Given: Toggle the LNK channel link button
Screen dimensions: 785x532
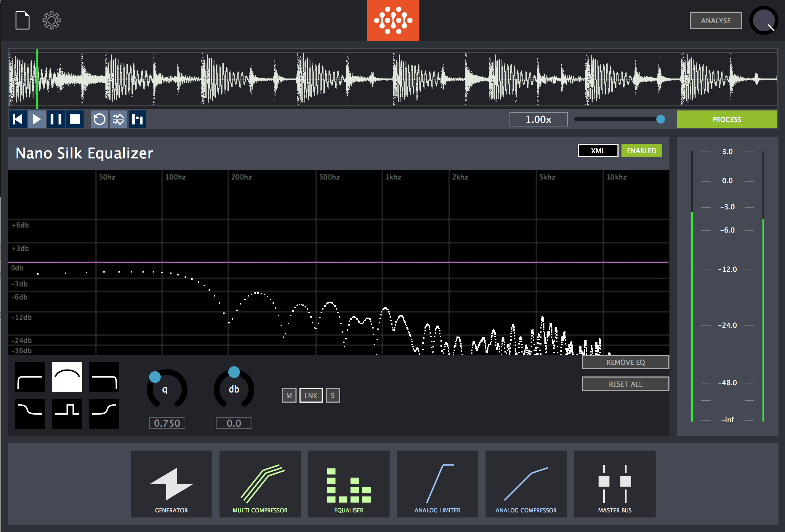Looking at the screenshot, I should point(311,396).
